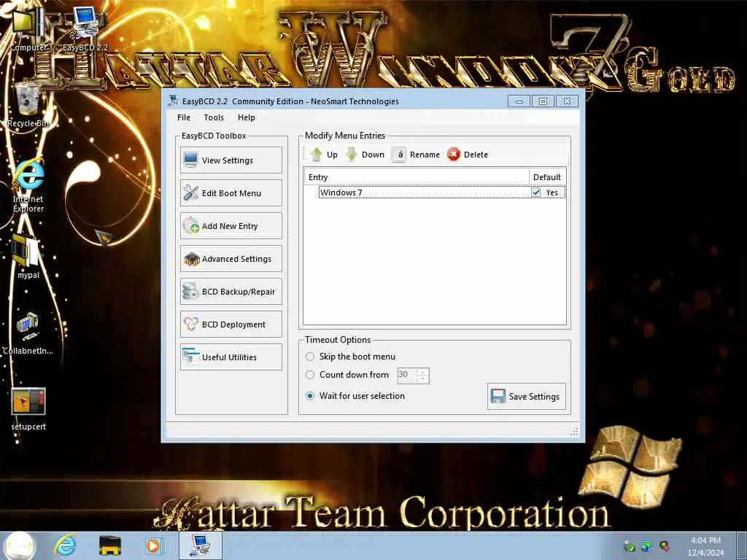Screen dimensions: 747x560
Task: Increase countdown with spinner up arrow
Action: (423, 371)
